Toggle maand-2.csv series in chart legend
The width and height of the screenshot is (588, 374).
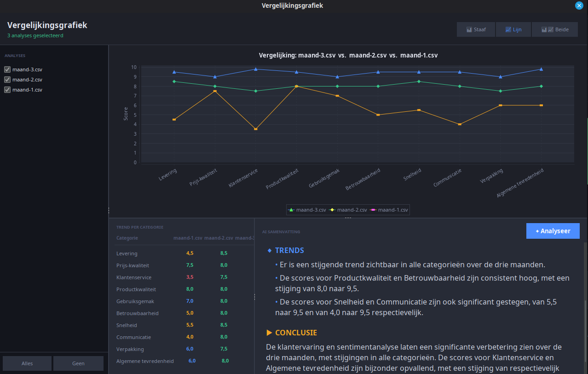(348, 210)
